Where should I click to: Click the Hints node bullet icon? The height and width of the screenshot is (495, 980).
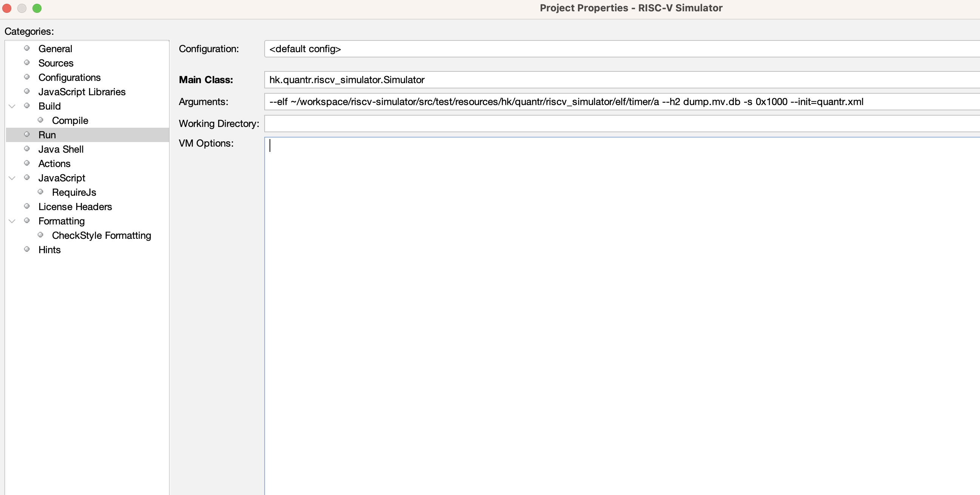[x=27, y=249]
